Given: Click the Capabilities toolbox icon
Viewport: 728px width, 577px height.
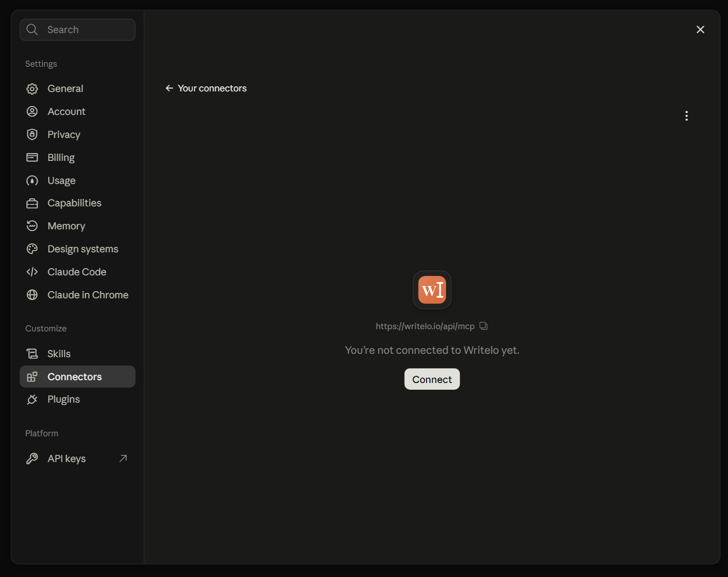Looking at the screenshot, I should 33,203.
